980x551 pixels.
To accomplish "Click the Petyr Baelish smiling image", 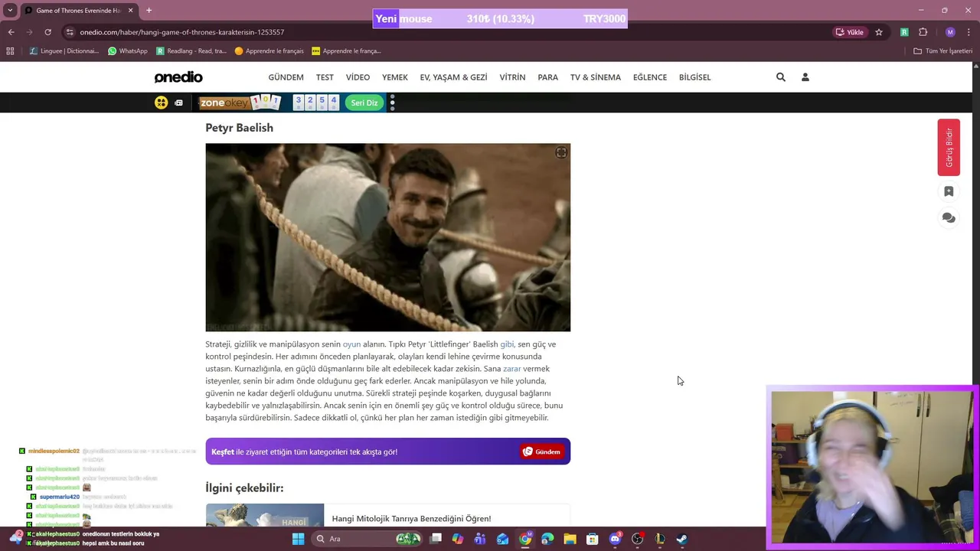I will [387, 237].
